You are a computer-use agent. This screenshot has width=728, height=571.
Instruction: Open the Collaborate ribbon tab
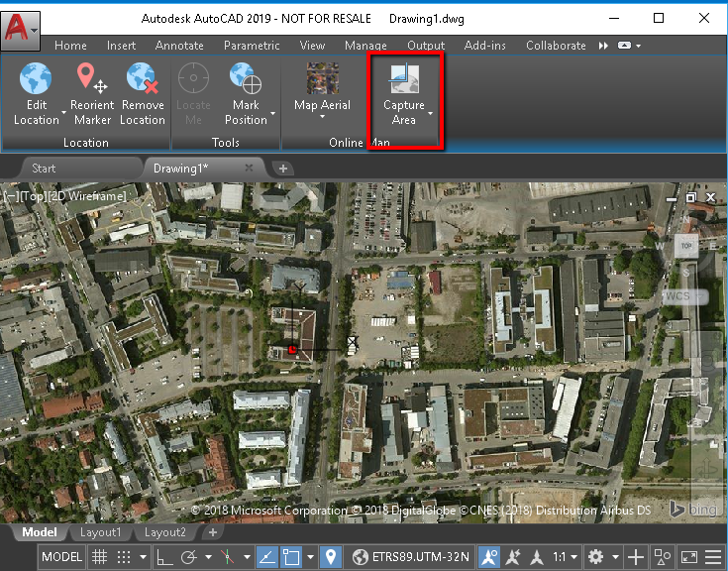(x=556, y=46)
